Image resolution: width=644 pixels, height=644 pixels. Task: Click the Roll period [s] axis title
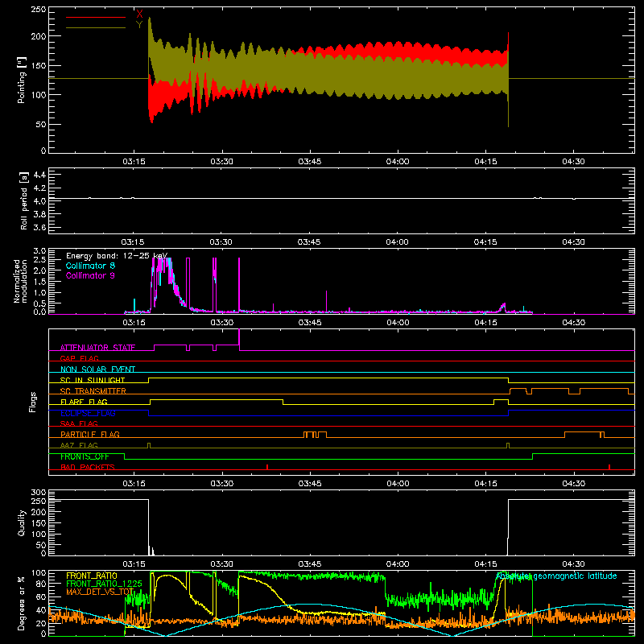(x=23, y=200)
